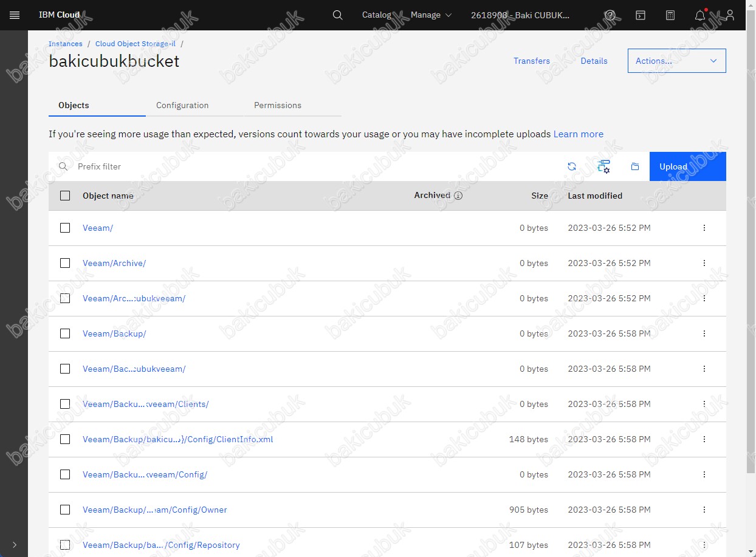Click the 148 bytes size cell
Screen dimensions: 756x557
tap(529, 439)
